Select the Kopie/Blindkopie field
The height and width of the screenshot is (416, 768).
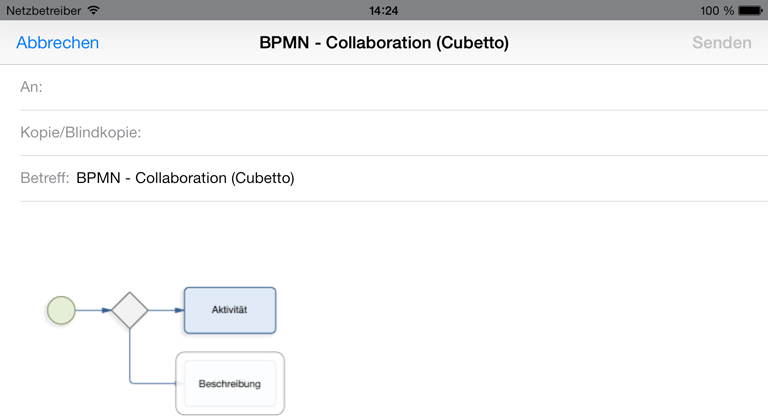pos(394,133)
